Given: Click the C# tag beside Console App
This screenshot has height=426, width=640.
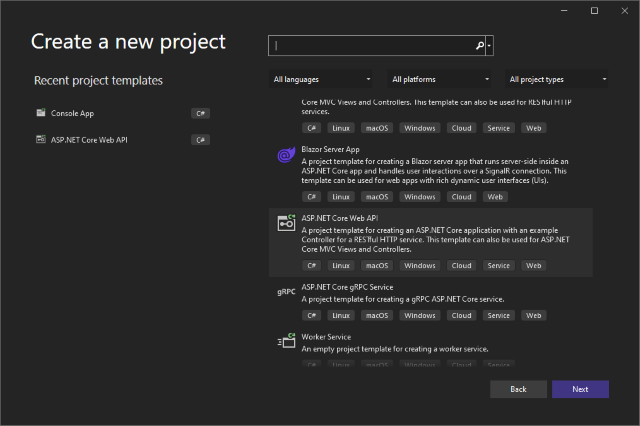Looking at the screenshot, I should pos(200,113).
